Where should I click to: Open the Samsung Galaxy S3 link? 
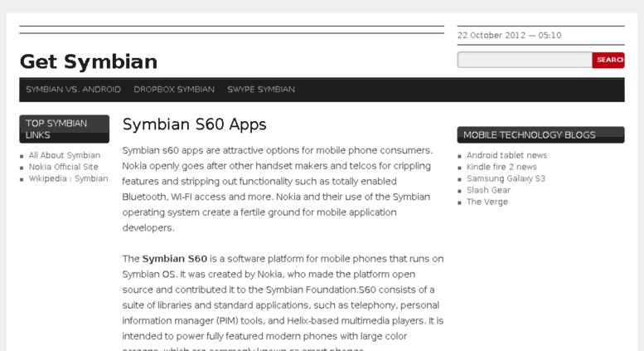(x=506, y=178)
